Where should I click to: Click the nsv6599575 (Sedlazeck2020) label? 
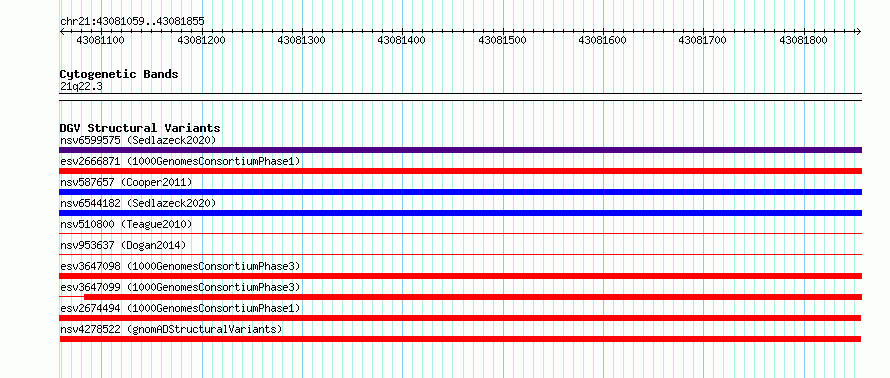click(x=138, y=140)
